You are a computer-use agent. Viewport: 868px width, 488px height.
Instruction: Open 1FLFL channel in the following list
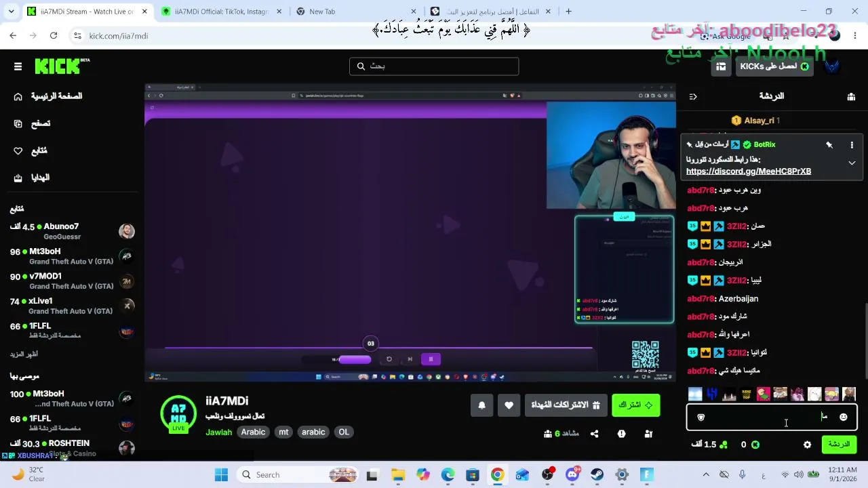click(72, 331)
